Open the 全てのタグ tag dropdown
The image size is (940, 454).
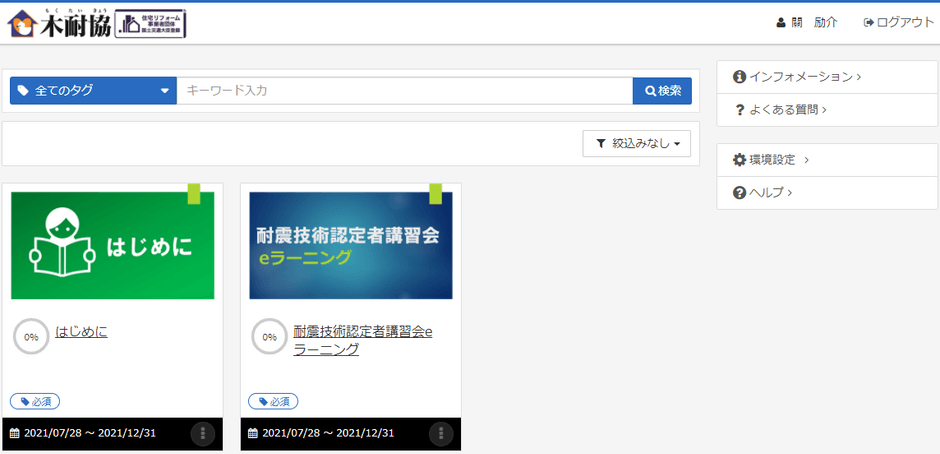coord(93,90)
